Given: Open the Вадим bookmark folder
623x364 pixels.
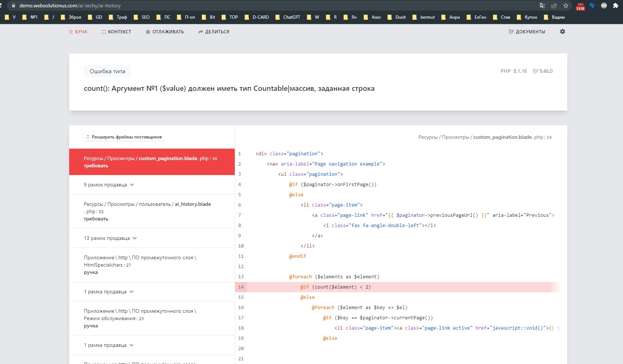Looking at the screenshot, I should coord(555,17).
